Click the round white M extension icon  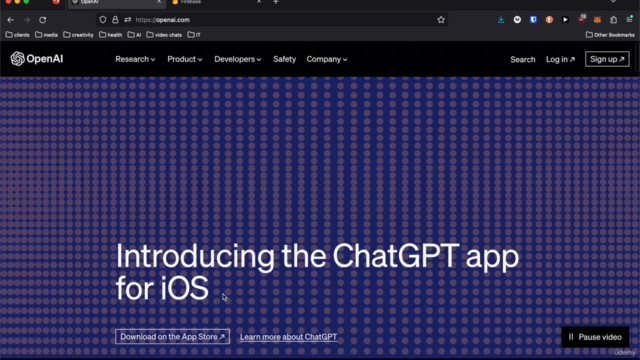coord(517,20)
